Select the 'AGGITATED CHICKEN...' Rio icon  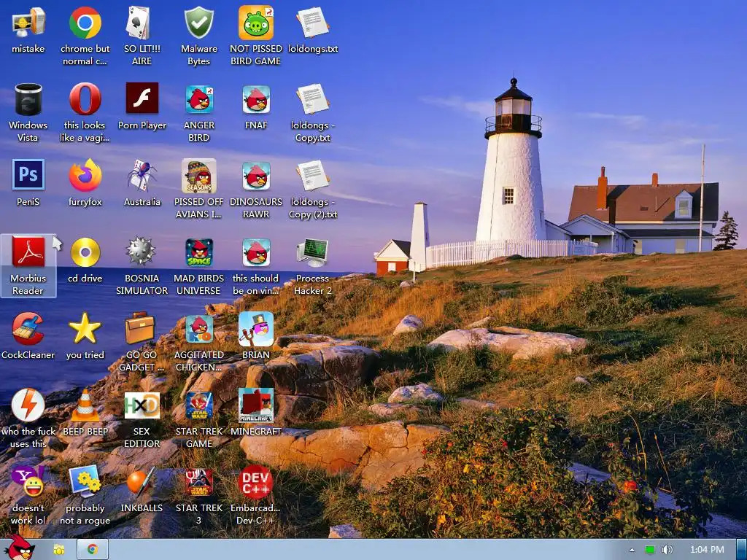point(198,329)
